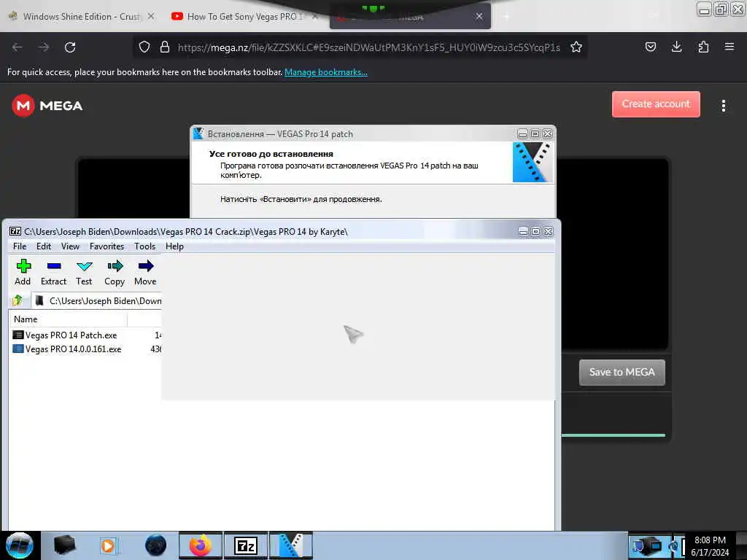
Task: Go up one folder level in 7-Zip
Action: pyautogui.click(x=18, y=300)
